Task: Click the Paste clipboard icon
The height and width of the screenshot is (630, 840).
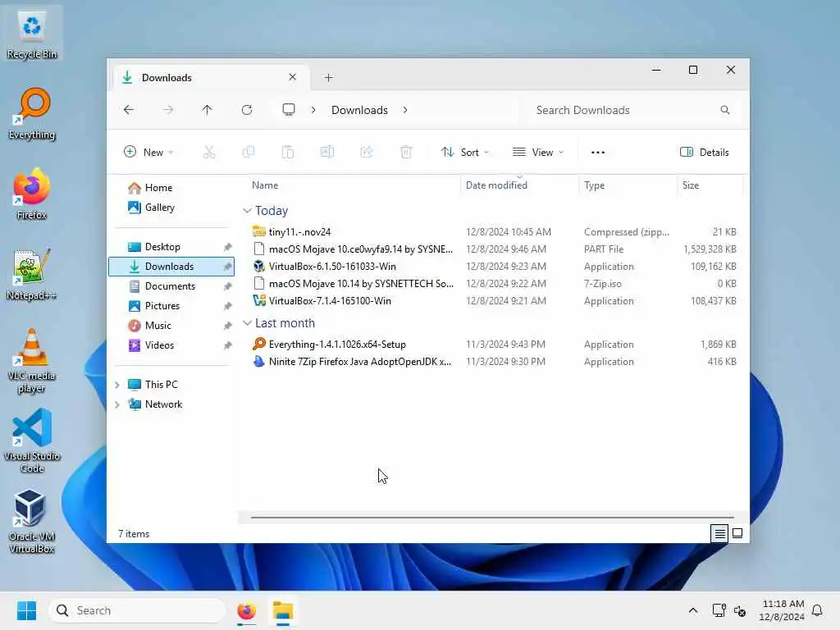Action: point(288,152)
